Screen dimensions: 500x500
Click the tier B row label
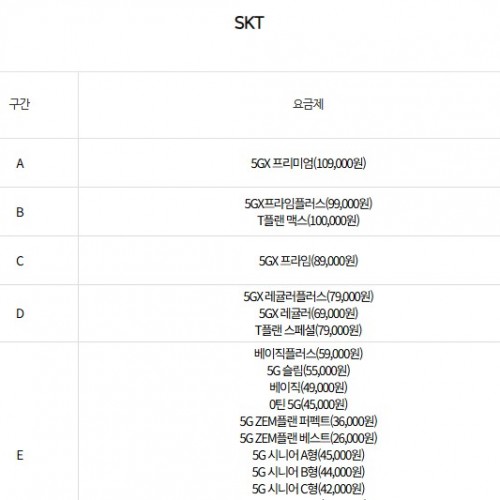point(20,212)
